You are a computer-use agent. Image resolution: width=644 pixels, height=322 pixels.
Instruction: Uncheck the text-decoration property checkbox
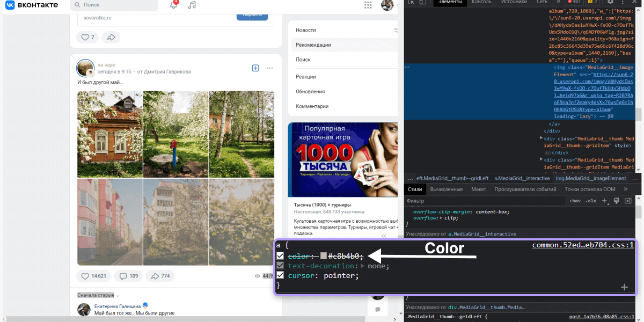click(x=280, y=266)
